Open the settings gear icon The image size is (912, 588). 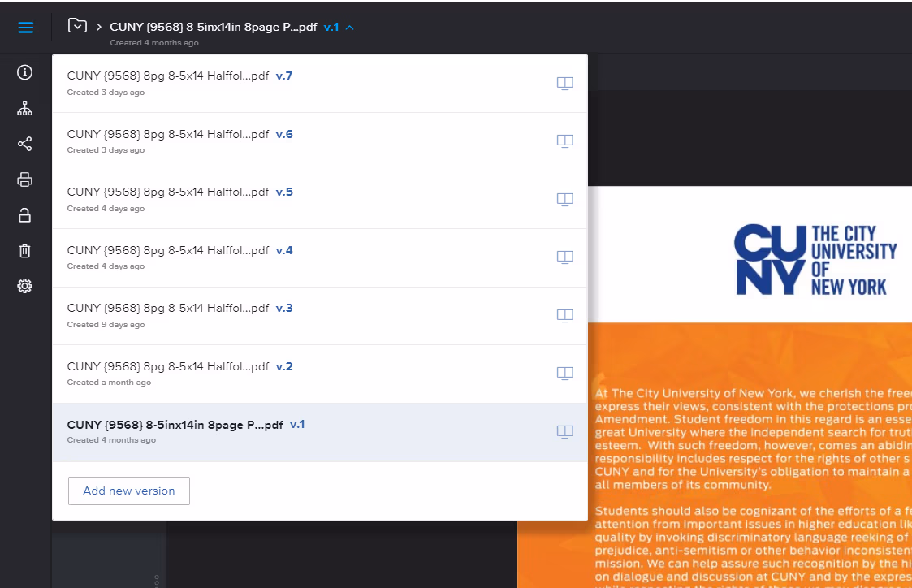click(25, 286)
